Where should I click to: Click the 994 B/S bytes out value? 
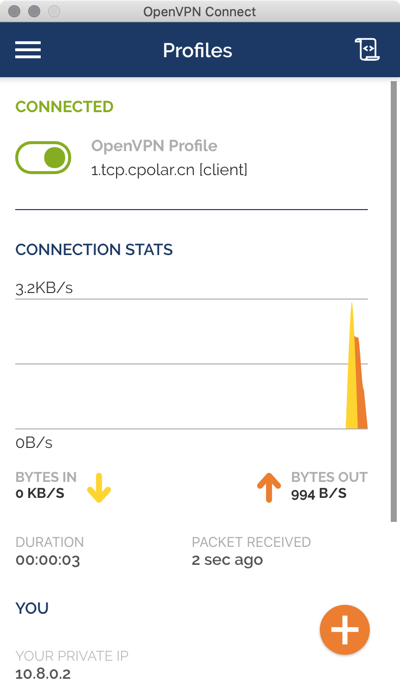point(319,494)
